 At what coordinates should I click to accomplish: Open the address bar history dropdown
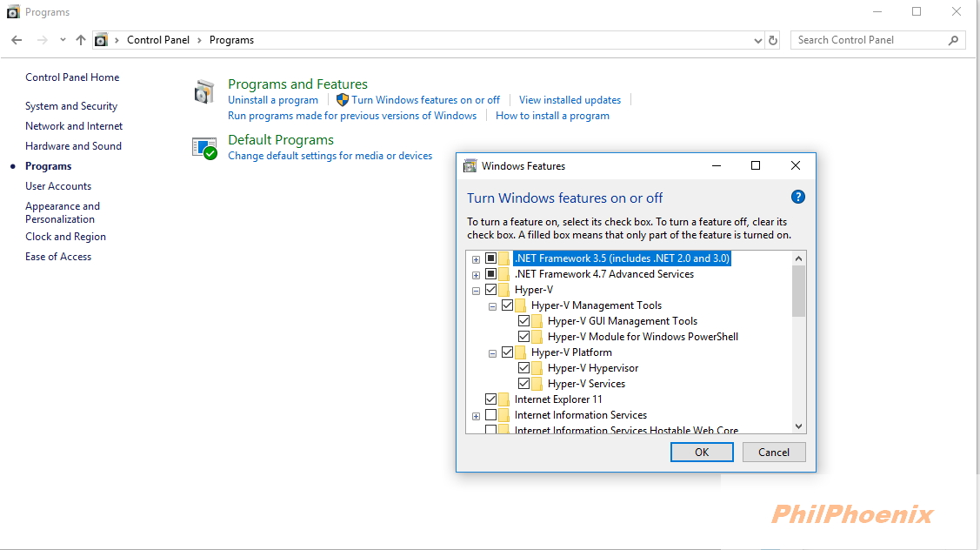[x=757, y=40]
